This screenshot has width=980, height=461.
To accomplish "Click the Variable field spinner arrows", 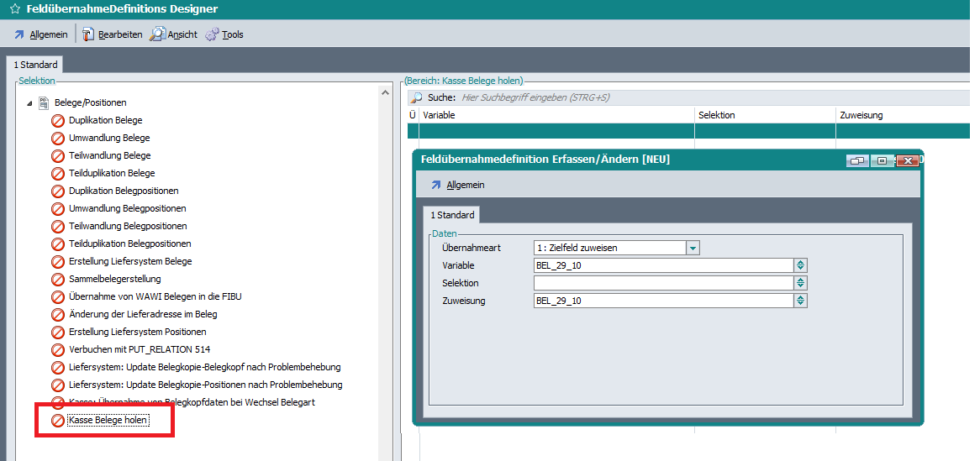I will point(800,265).
